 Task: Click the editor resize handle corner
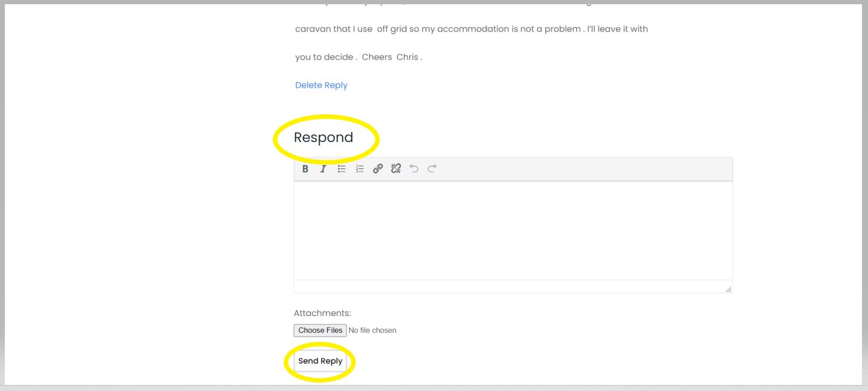[x=728, y=289]
